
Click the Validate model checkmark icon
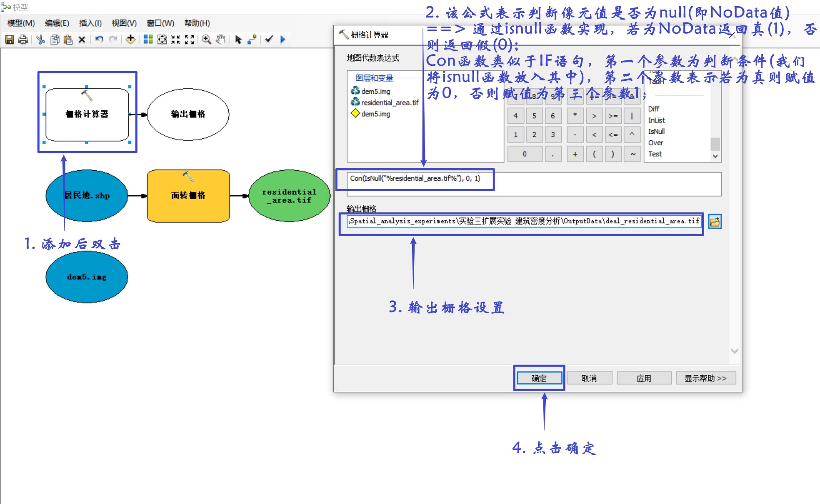(269, 40)
